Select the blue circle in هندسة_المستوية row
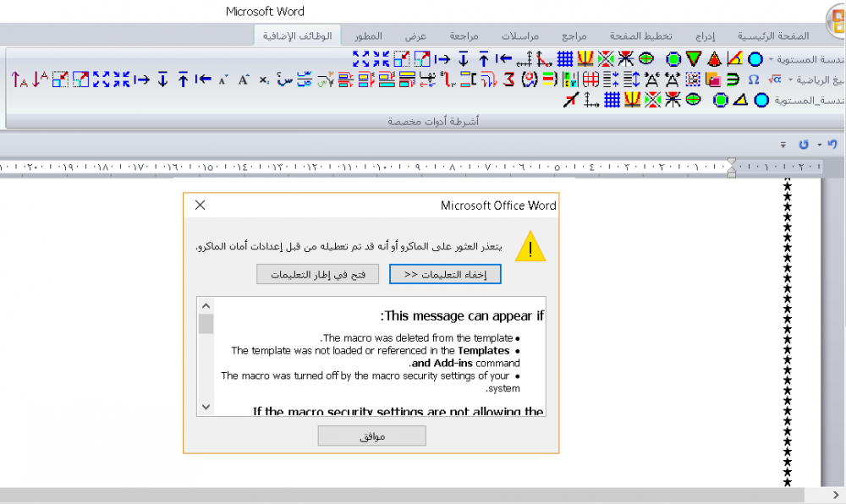Screen dimensions: 846x504 point(761,100)
